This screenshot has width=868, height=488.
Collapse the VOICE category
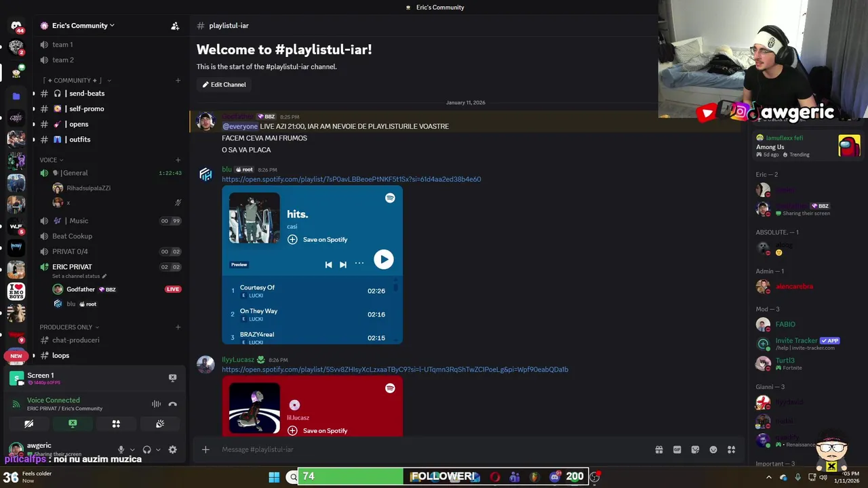[52, 160]
